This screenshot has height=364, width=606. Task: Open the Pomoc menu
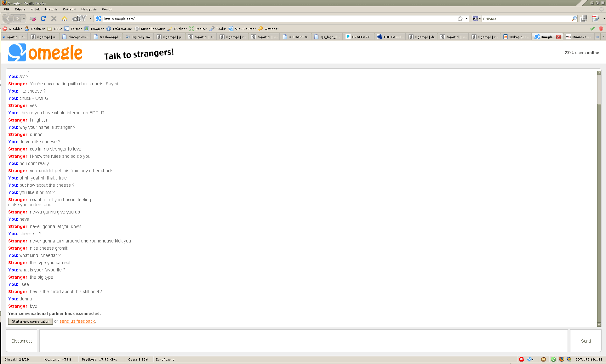tap(107, 9)
